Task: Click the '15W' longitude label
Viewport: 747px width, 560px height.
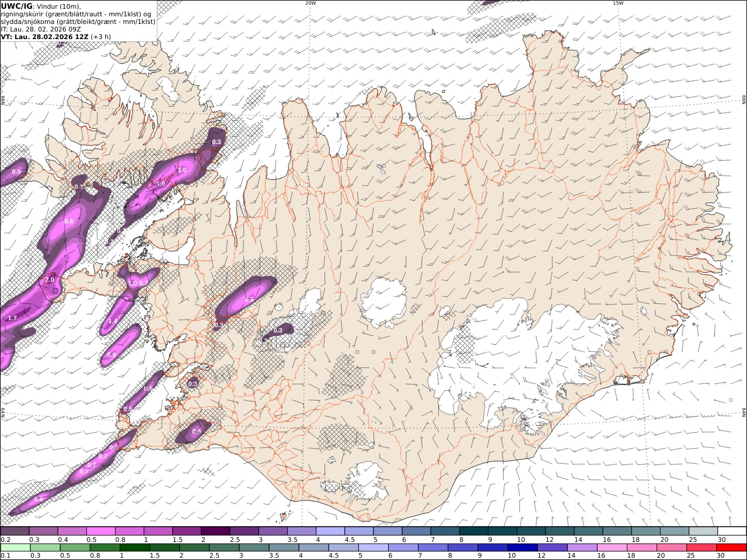Action: pos(618,3)
